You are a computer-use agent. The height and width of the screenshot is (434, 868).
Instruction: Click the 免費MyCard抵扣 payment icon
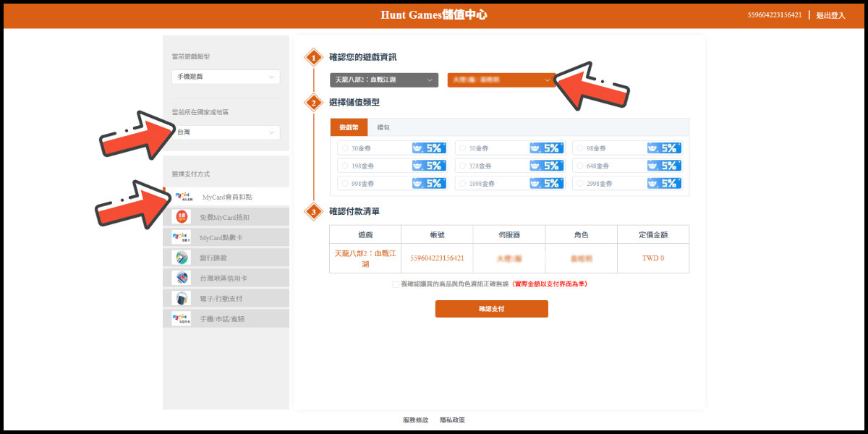click(x=181, y=216)
